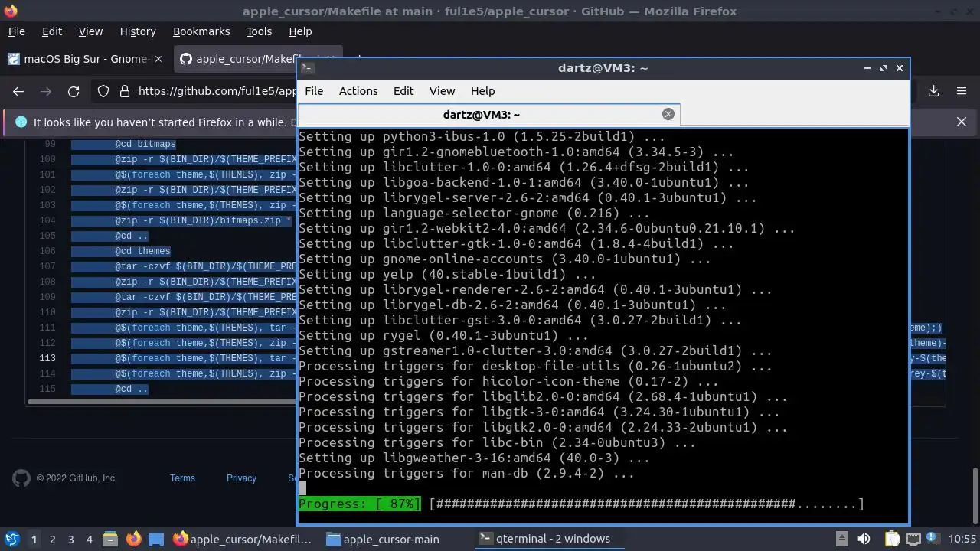Open Firefox History menu
Screen dimensions: 980x551
click(x=138, y=31)
